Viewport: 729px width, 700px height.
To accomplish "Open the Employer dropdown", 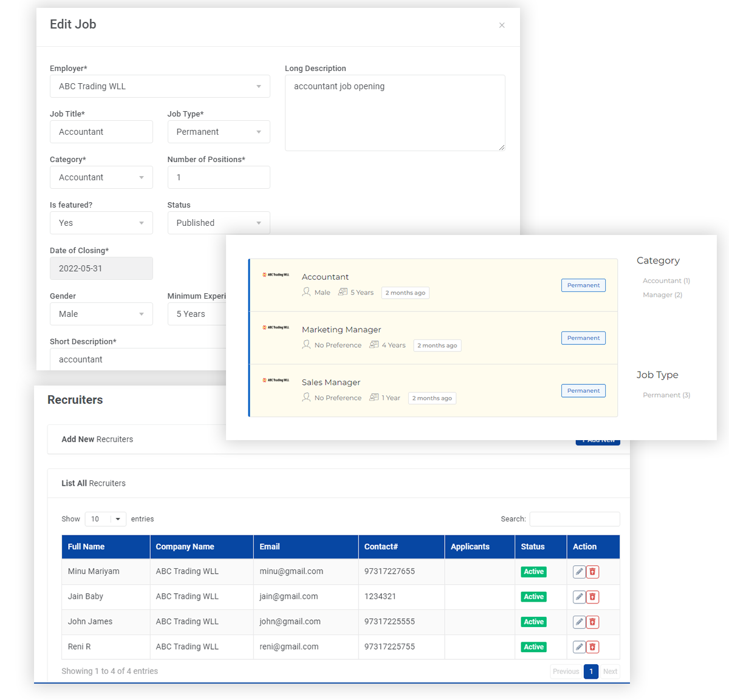I will pos(160,86).
